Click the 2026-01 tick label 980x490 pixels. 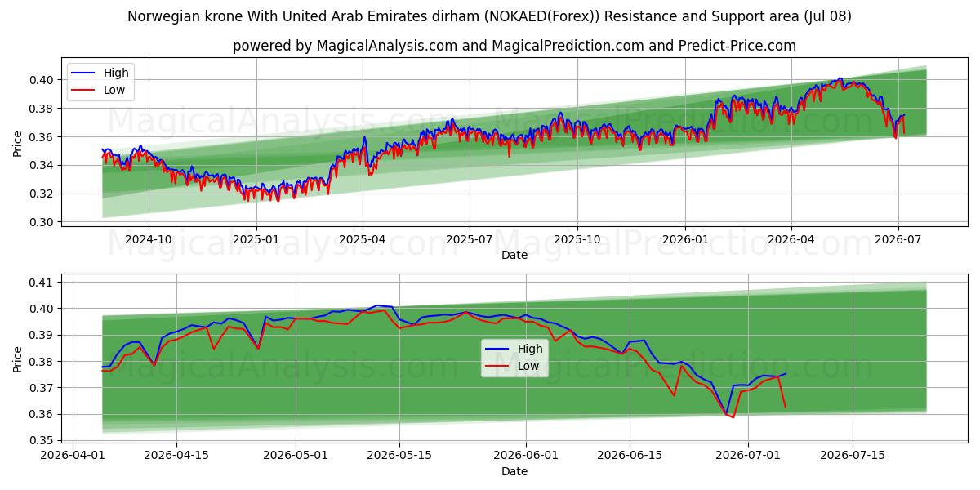point(685,239)
